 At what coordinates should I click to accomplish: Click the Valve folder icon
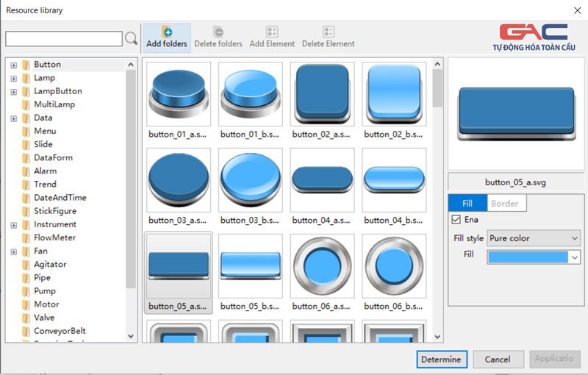click(26, 318)
